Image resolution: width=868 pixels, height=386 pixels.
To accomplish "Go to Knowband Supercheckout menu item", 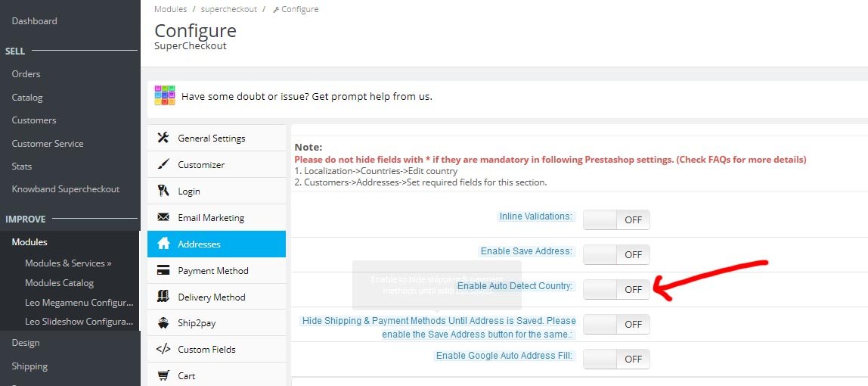I will pyautogui.click(x=66, y=189).
